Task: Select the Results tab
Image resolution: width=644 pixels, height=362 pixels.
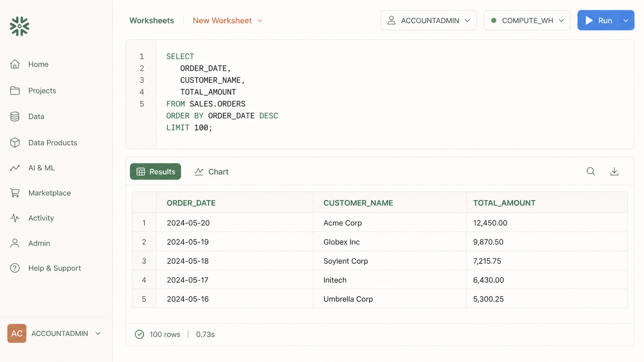Action: coord(155,172)
